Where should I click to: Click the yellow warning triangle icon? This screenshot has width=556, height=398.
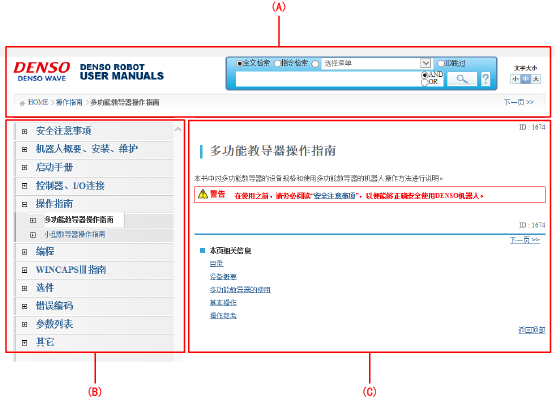tap(203, 194)
